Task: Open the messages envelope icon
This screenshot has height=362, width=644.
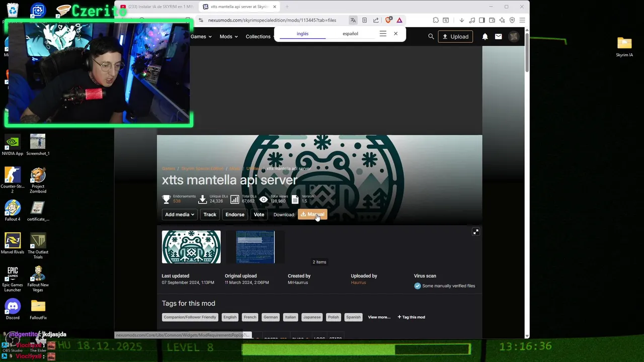Action: (498, 37)
